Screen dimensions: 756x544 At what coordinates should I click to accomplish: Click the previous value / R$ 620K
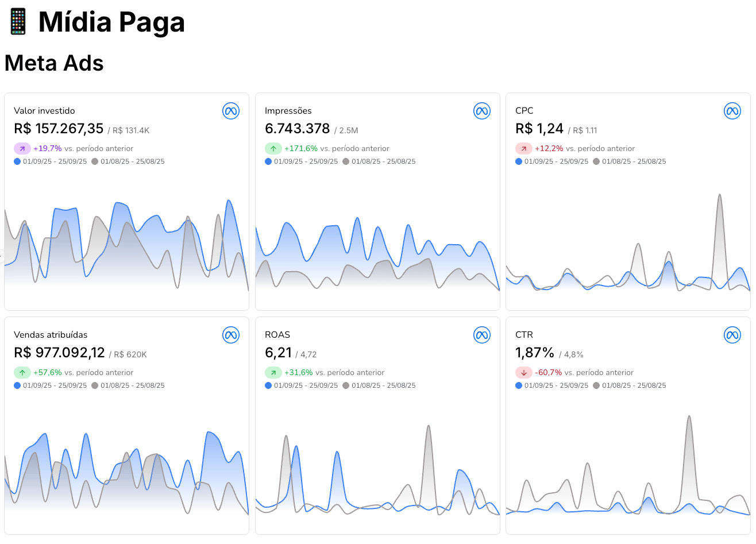128,354
